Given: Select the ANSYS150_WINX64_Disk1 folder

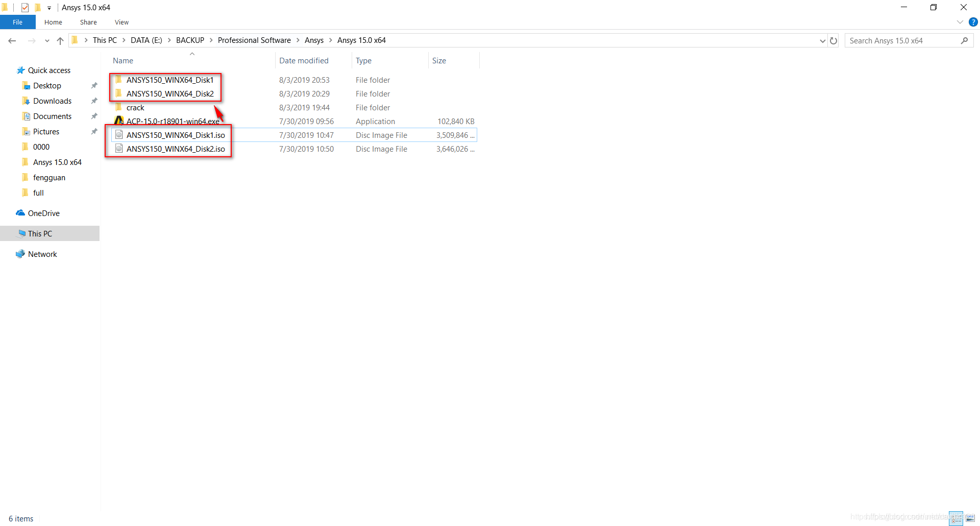Looking at the screenshot, I should point(170,80).
